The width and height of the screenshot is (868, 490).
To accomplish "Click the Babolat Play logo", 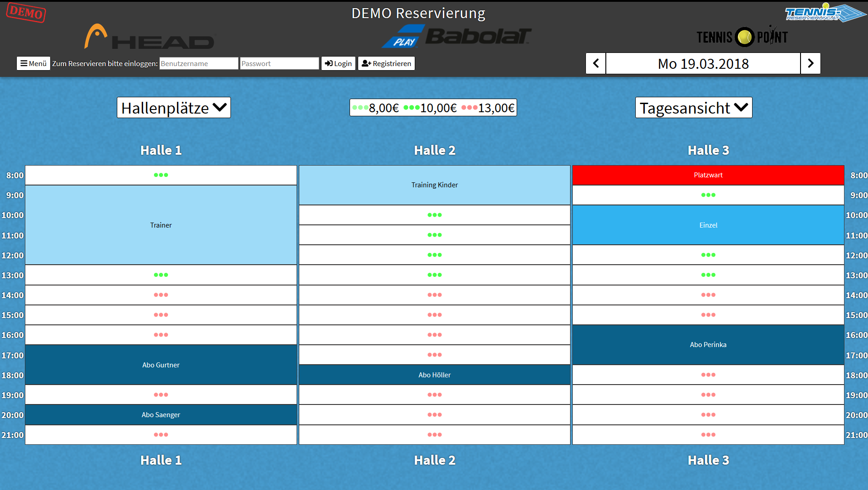I will 456,36.
